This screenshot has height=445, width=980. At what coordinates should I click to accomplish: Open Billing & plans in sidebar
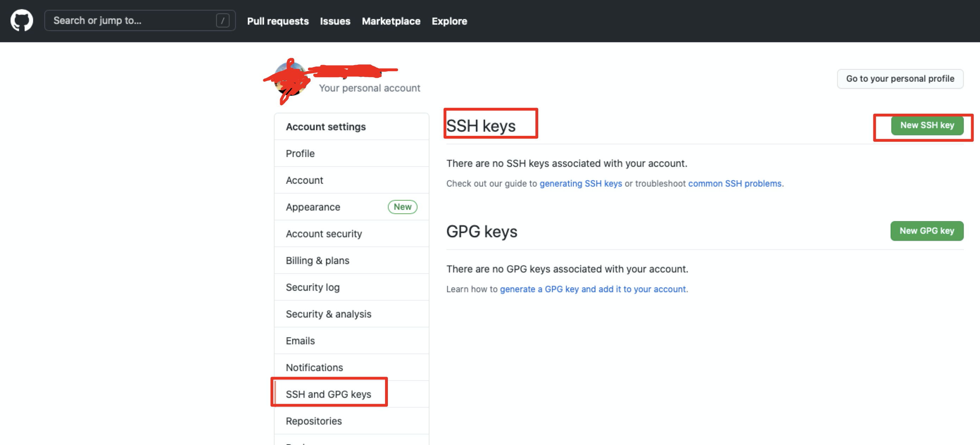(x=352, y=261)
